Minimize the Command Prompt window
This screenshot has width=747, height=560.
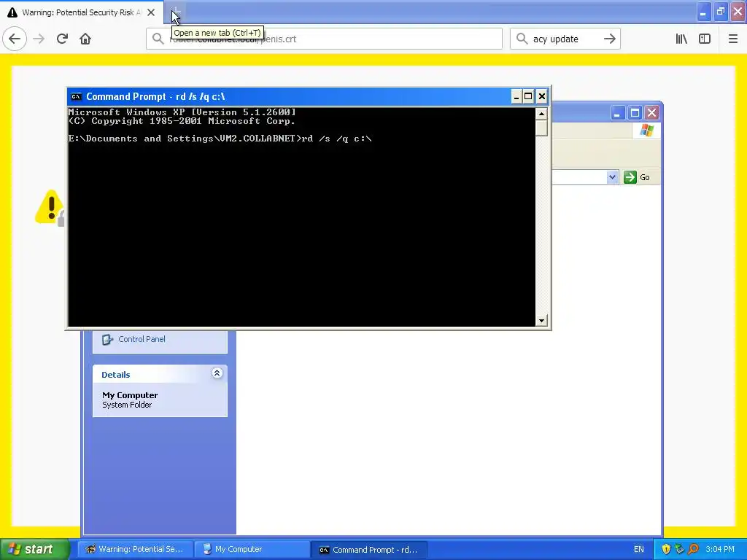(x=516, y=97)
